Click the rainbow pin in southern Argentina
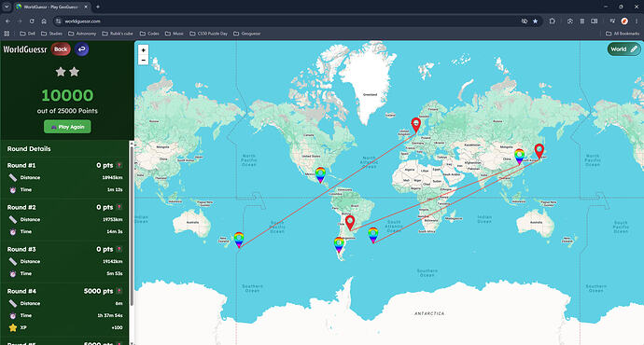This screenshot has height=345, width=644. 339,245
